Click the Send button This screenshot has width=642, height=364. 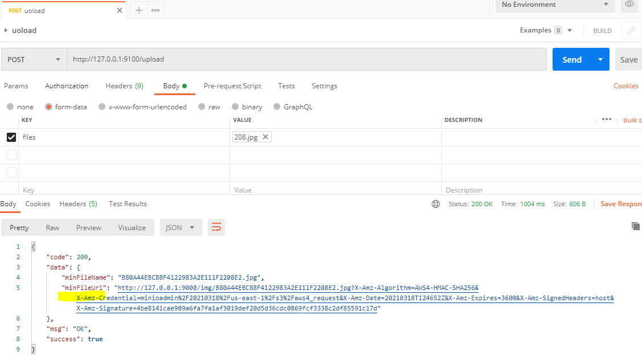(573, 59)
